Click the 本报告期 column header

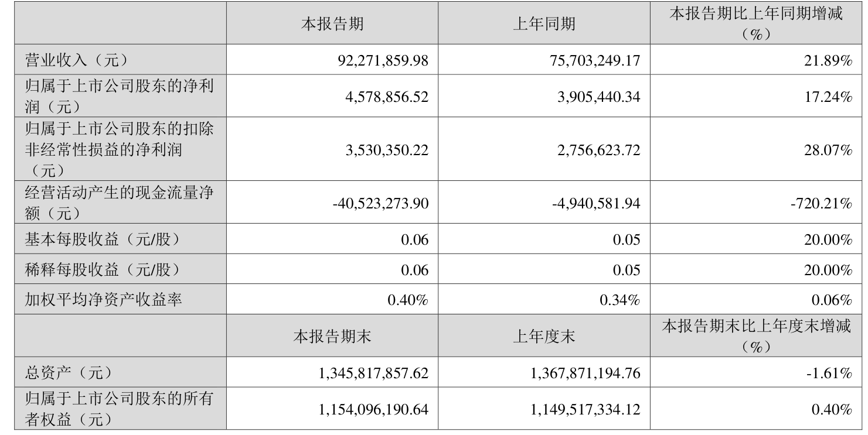332,23
